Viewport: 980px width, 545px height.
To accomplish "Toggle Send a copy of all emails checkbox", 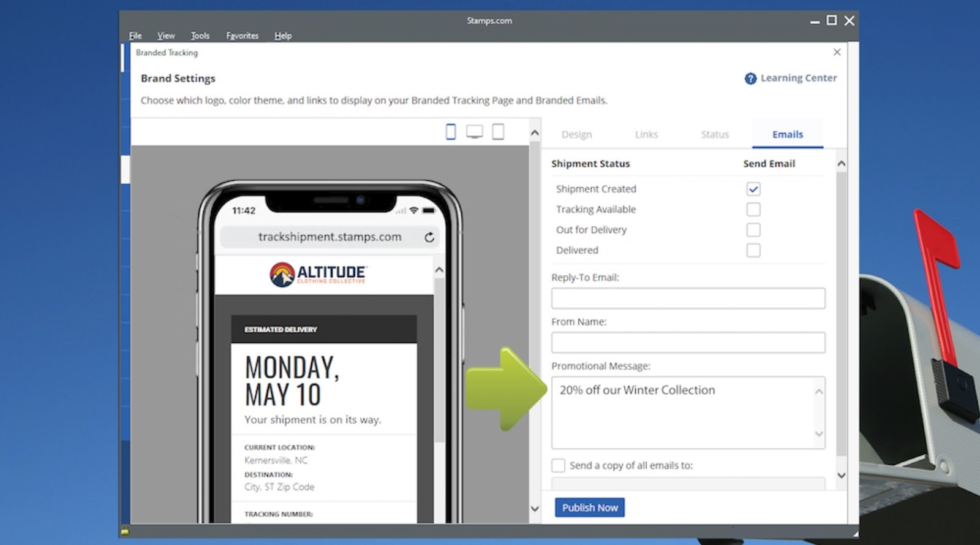I will click(x=559, y=465).
